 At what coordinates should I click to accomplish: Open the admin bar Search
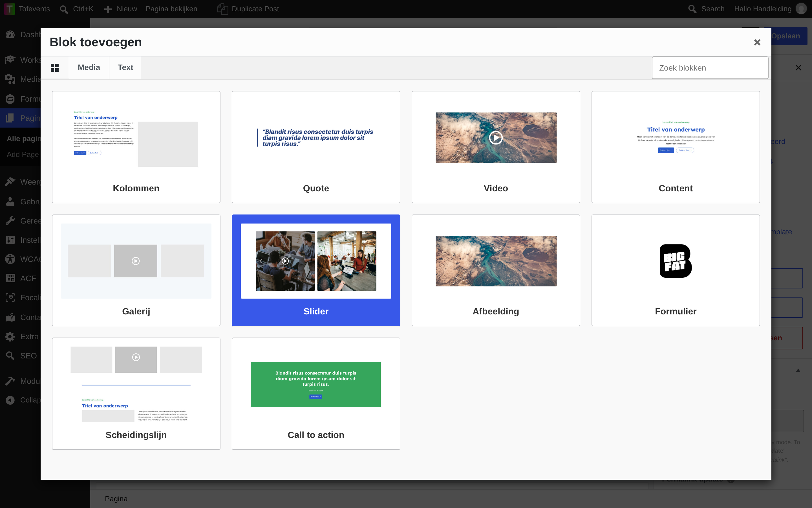click(706, 9)
